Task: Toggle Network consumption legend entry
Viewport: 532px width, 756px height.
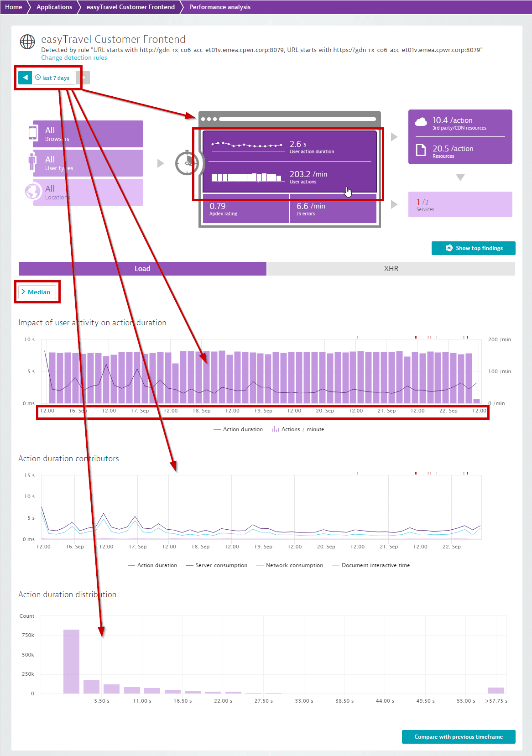Action: tap(290, 565)
